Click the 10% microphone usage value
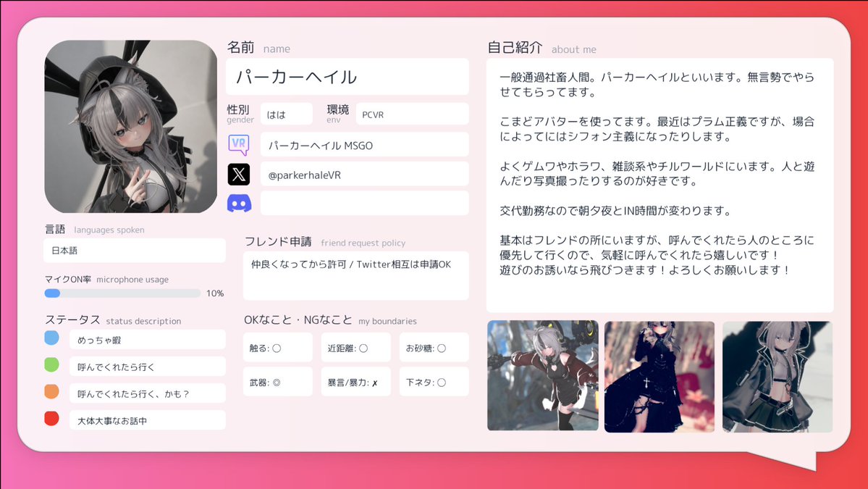 pyautogui.click(x=215, y=293)
